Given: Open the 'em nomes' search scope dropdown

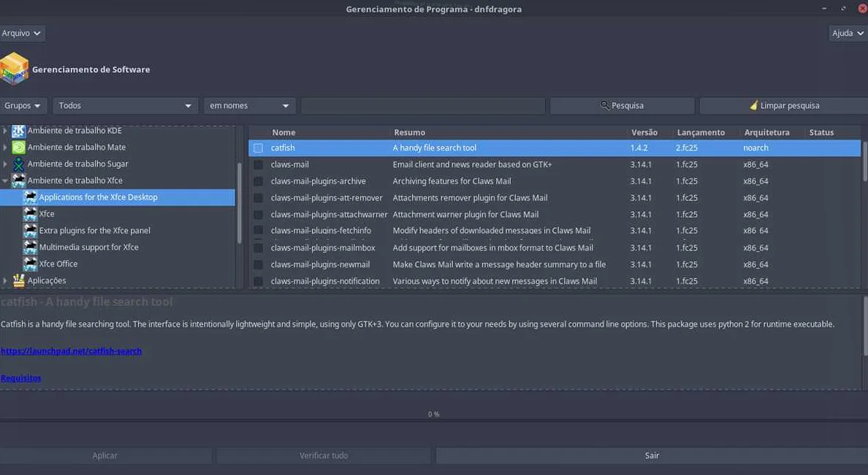Looking at the screenshot, I should (249, 105).
